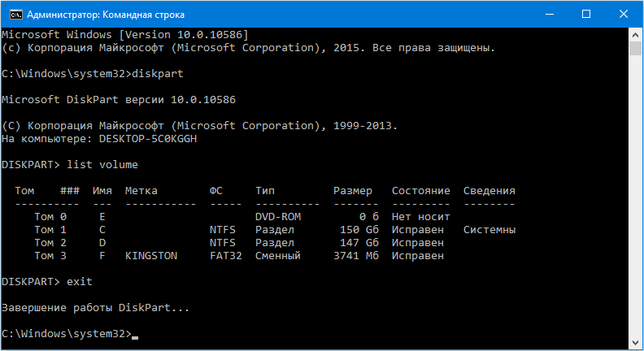Click the computer name DESKTOP-5C0KGGH
The image size is (644, 351).
(147, 139)
